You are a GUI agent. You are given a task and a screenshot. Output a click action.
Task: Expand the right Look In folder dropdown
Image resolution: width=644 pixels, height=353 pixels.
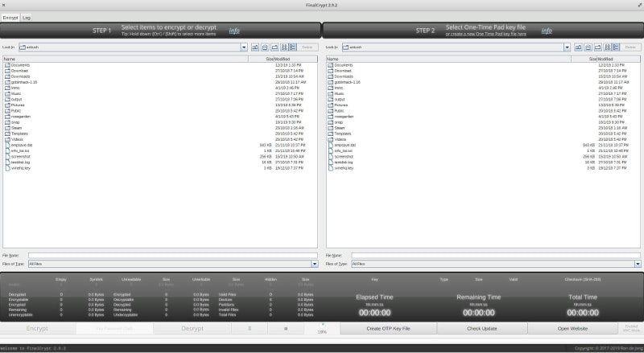(x=568, y=47)
